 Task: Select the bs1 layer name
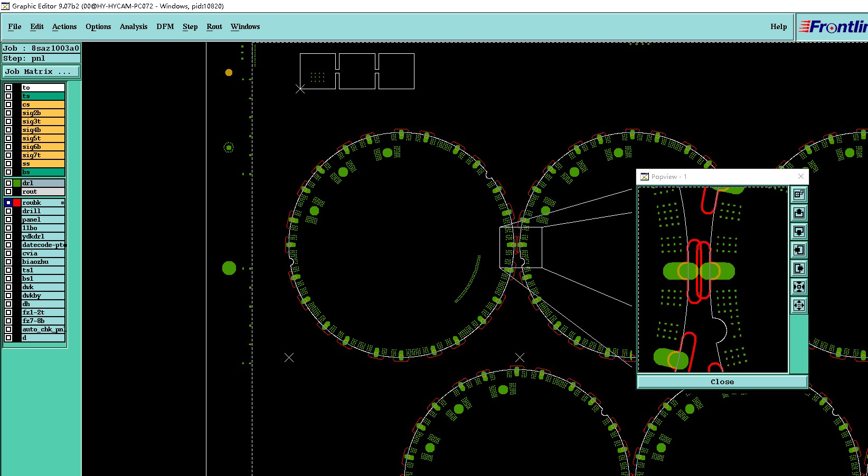pyautogui.click(x=43, y=279)
